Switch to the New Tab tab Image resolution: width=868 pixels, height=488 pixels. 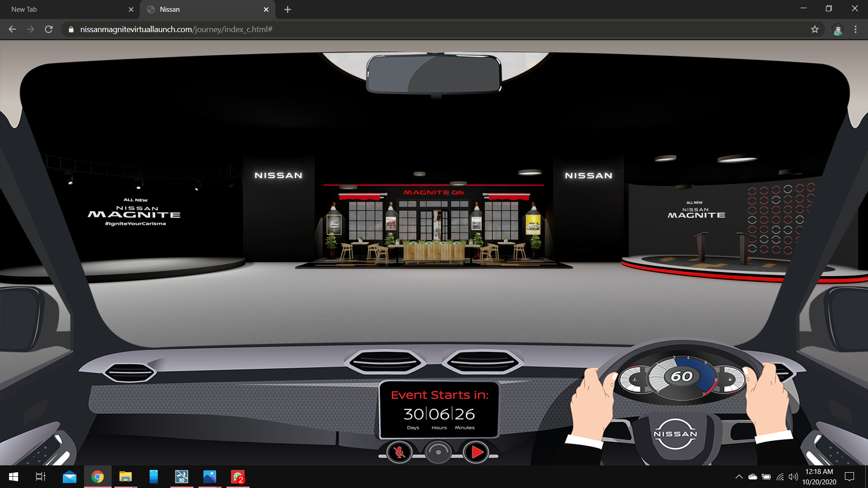pos(63,9)
